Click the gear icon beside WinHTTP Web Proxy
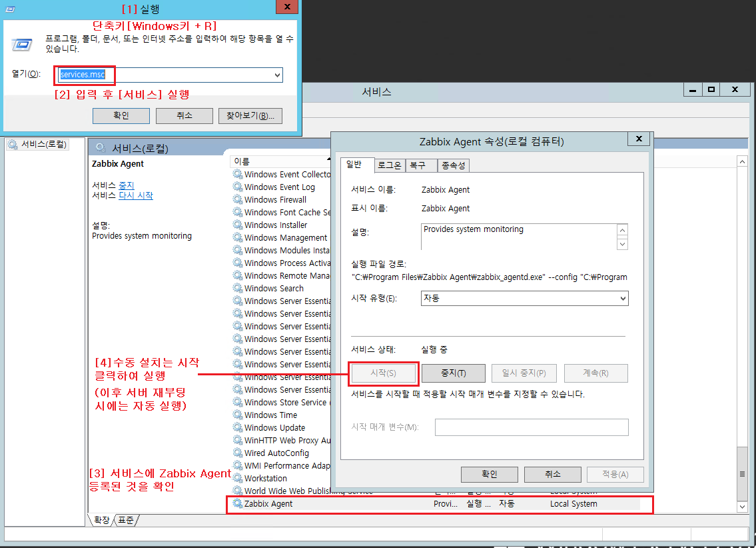This screenshot has width=756, height=548. click(x=238, y=440)
